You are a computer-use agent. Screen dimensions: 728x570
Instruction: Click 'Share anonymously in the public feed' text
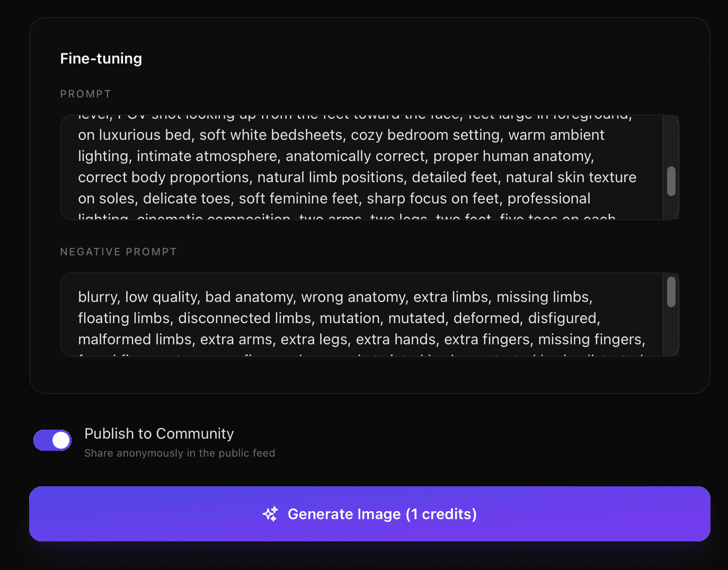[180, 453]
